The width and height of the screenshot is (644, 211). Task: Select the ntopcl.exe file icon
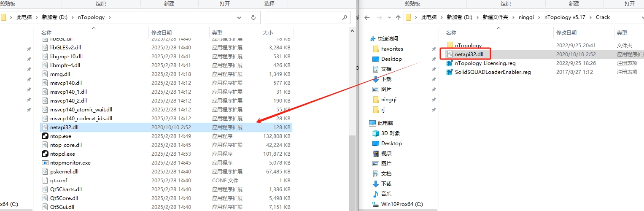(x=46, y=154)
